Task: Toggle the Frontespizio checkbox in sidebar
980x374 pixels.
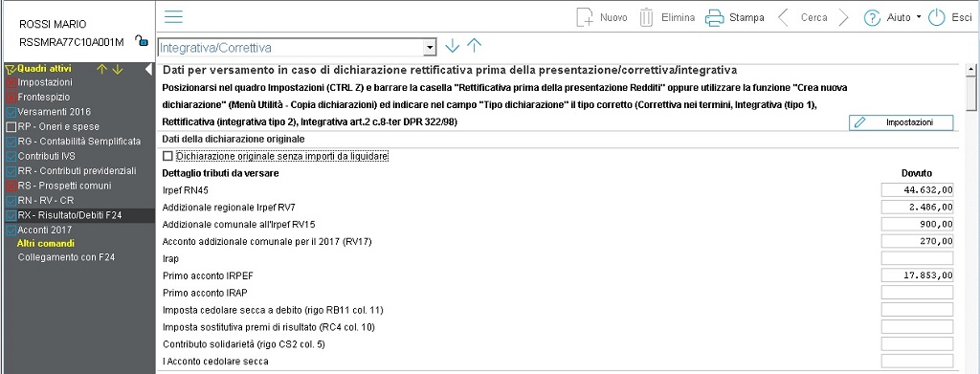Action: pos(11,98)
